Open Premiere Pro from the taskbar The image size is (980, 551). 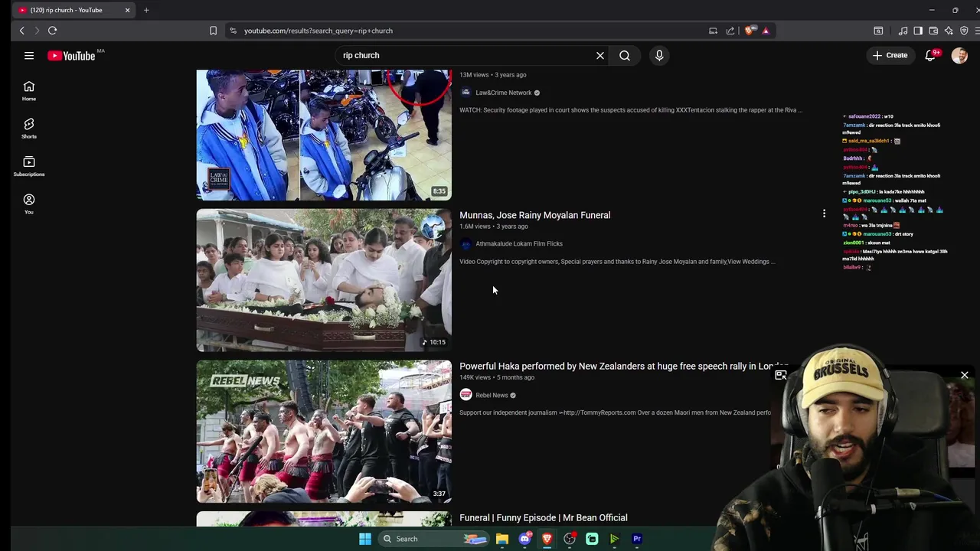point(637,539)
